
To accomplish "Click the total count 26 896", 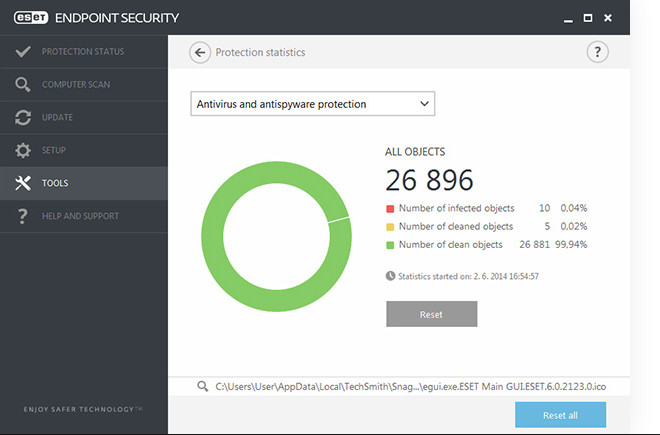I will (429, 180).
